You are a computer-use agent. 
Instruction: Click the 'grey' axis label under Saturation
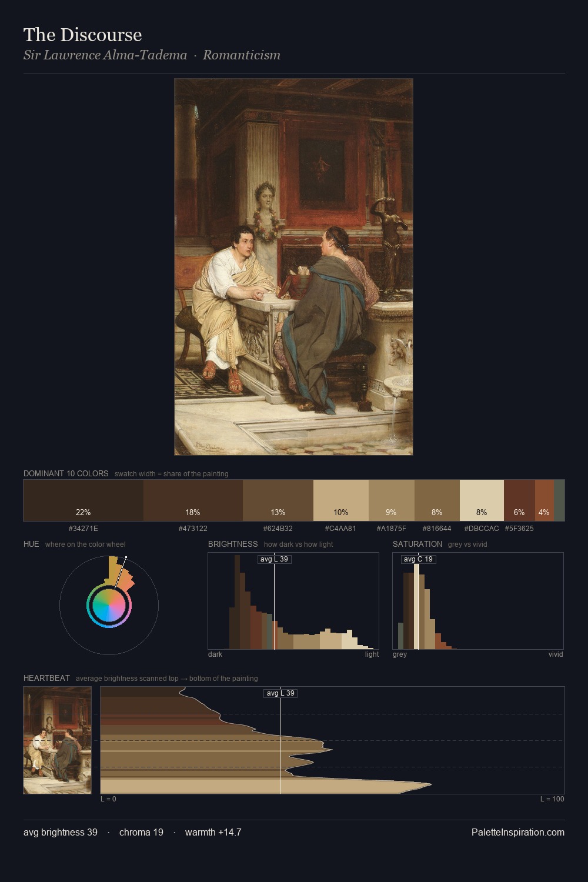[400, 654]
